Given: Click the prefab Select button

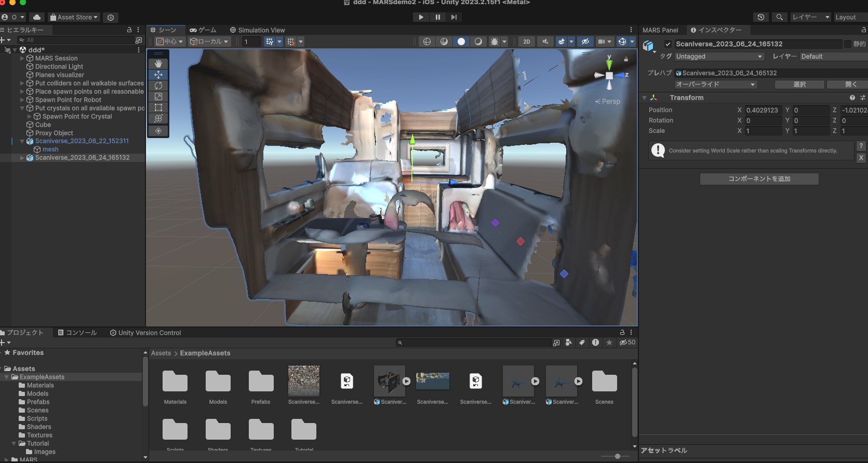Looking at the screenshot, I should [799, 84].
